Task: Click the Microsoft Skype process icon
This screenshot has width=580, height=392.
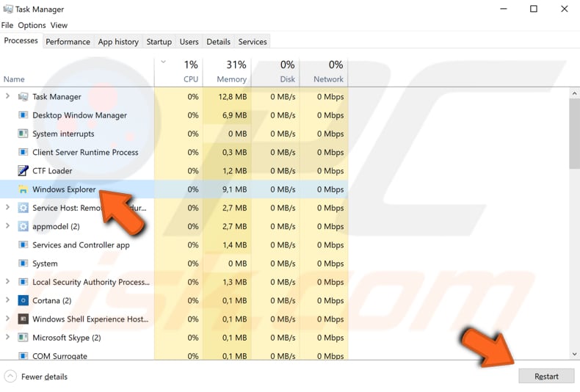Action: (23, 337)
